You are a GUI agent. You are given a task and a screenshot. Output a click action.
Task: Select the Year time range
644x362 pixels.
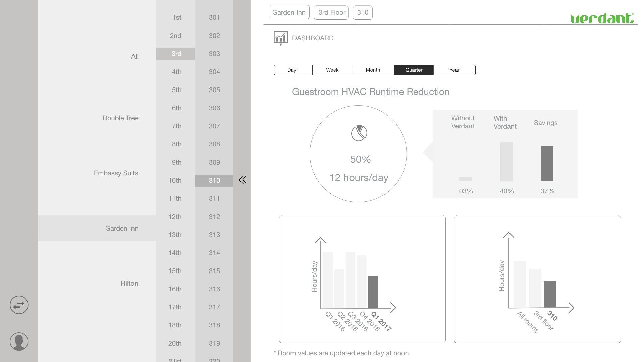(454, 70)
